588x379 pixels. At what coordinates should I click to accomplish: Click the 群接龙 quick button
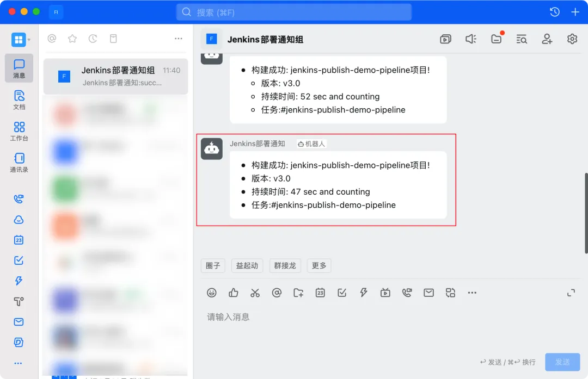coord(285,265)
